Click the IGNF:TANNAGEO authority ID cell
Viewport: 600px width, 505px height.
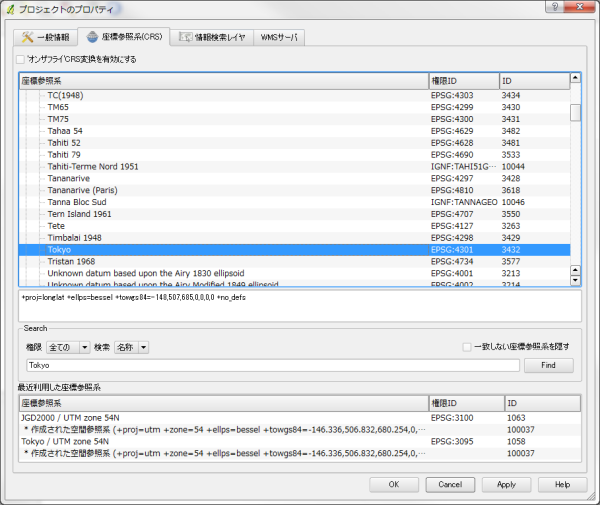(464, 202)
